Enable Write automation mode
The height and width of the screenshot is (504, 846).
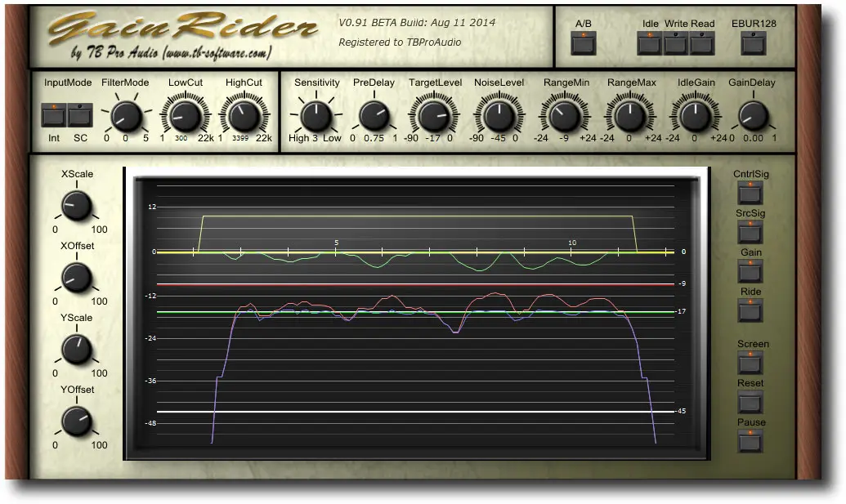pyautogui.click(x=675, y=43)
